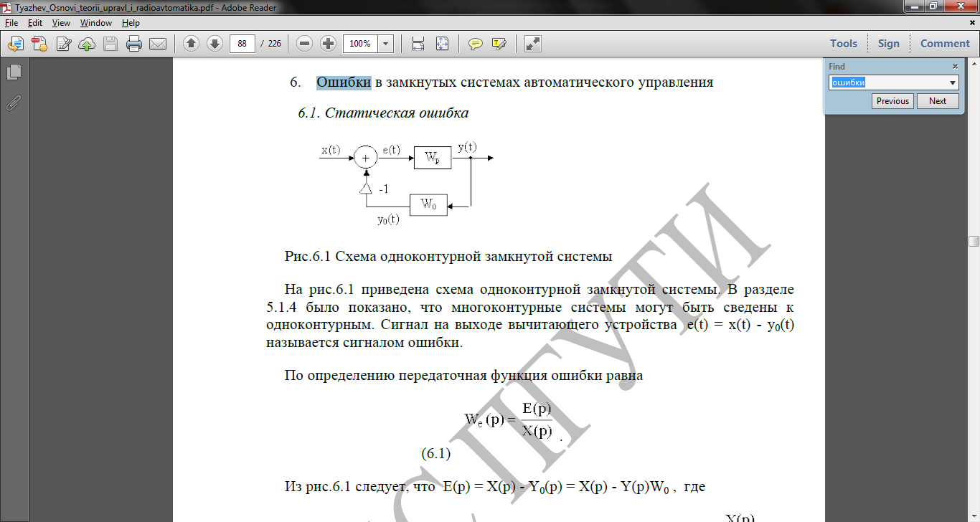
Task: Click the email envelope icon
Action: pos(158,44)
